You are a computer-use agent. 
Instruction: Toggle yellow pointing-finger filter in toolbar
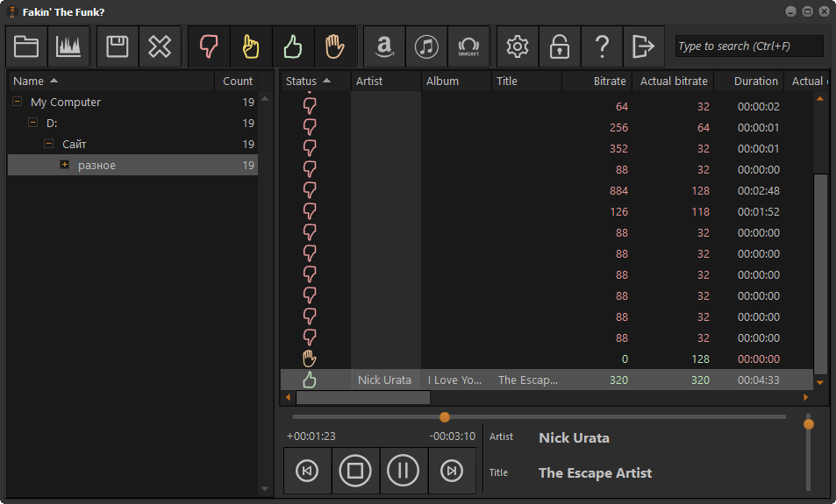251,46
